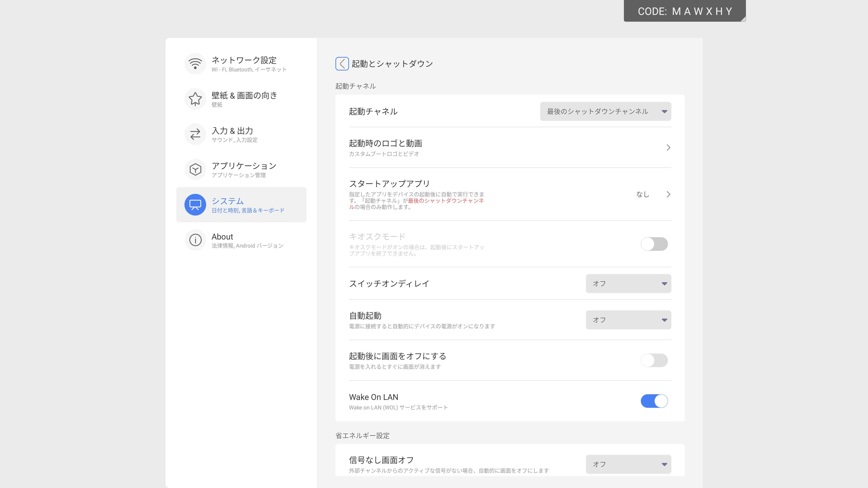The height and width of the screenshot is (488, 868).
Task: Click the swap arrows icon for 入力 & 出力
Action: click(x=195, y=134)
